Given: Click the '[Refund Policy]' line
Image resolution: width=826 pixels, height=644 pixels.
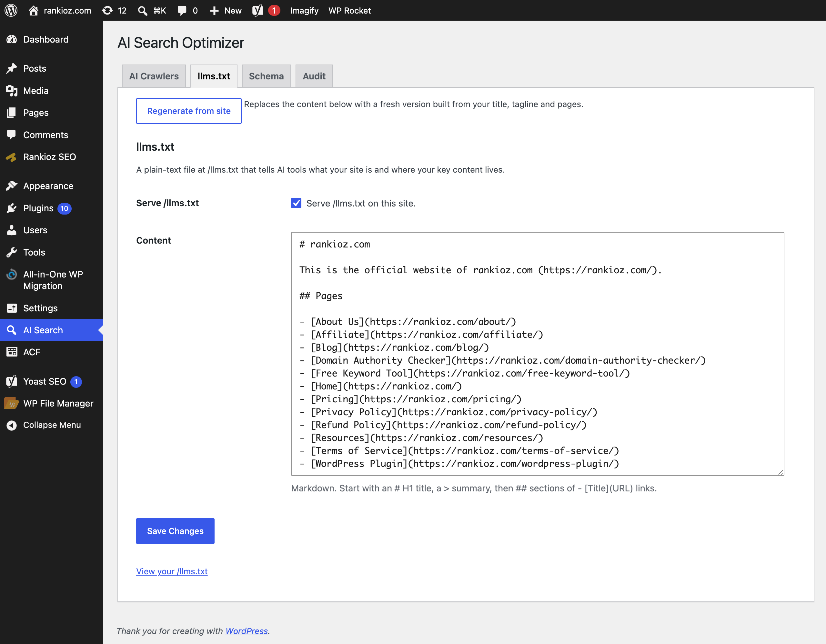Looking at the screenshot, I should tap(443, 425).
